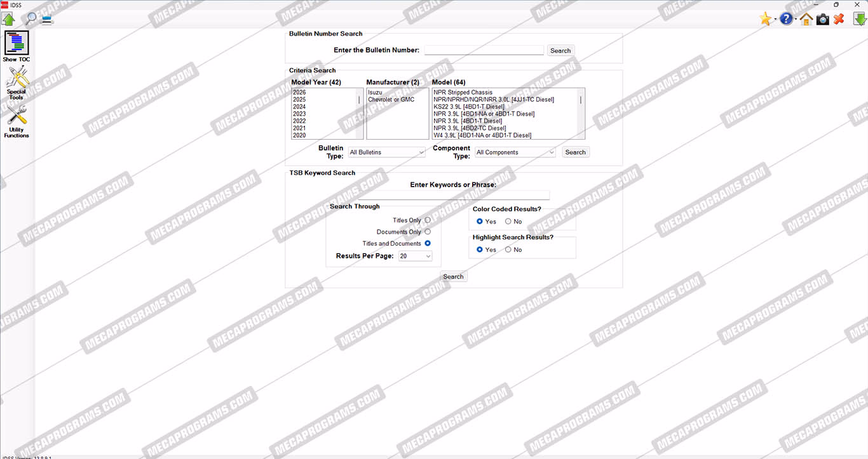Expand the help icon dropdown arrow
This screenshot has width=868, height=459.
click(x=796, y=20)
